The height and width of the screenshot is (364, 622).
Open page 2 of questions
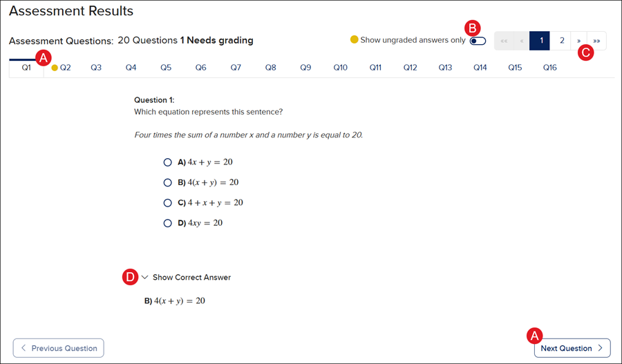(562, 41)
